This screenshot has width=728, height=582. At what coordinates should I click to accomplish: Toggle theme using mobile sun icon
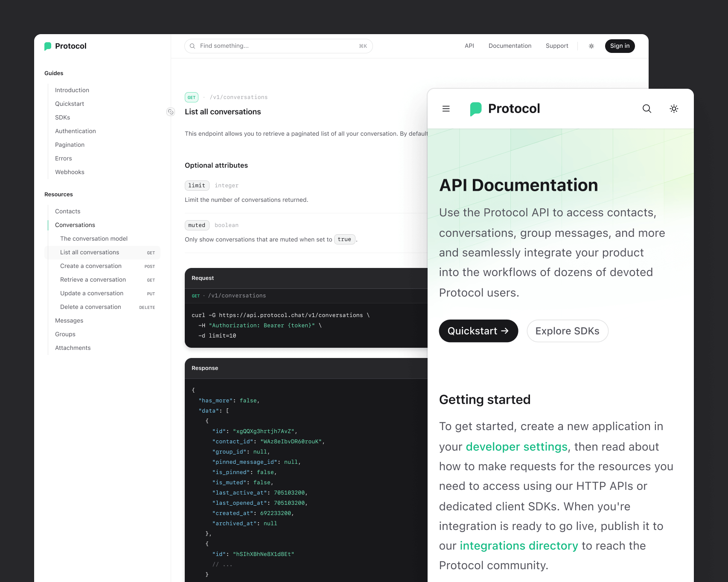(674, 109)
